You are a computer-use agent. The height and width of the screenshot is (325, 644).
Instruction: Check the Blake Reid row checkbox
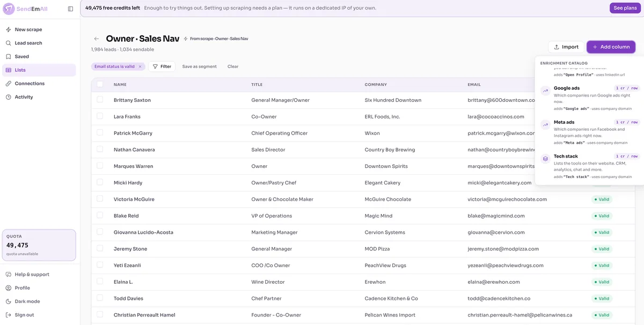coord(100,216)
